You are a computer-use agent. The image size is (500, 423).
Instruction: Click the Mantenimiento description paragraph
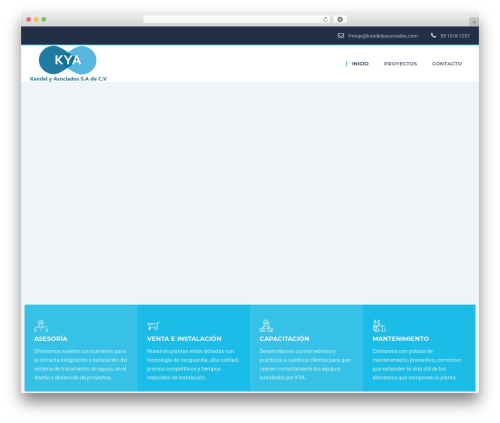(x=417, y=364)
